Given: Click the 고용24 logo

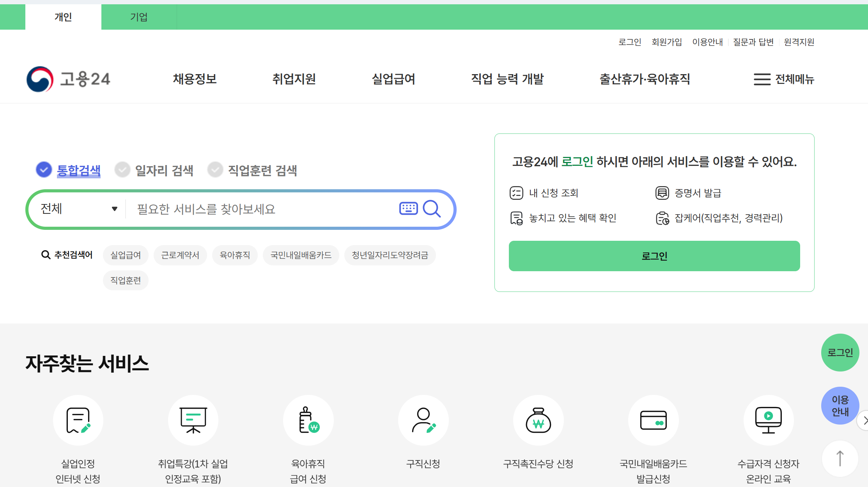Looking at the screenshot, I should (x=69, y=79).
